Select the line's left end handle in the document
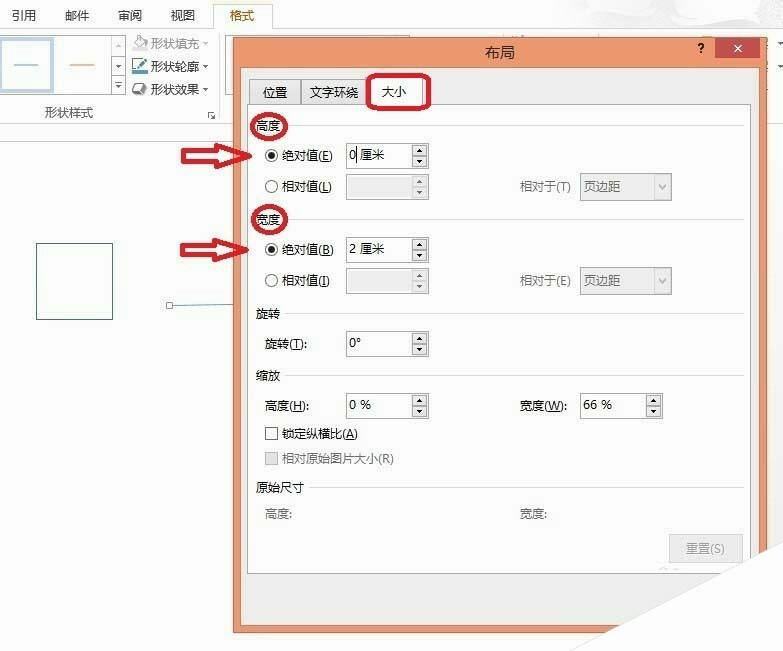 pos(169,305)
